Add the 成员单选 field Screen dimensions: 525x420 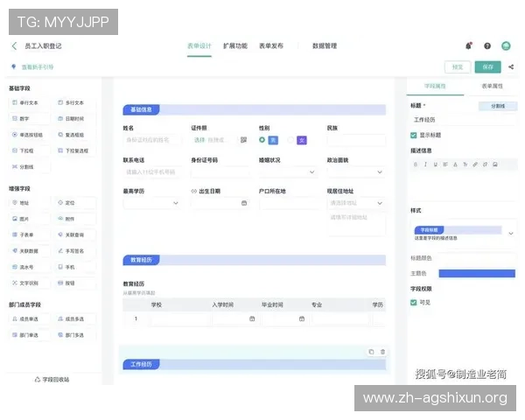[x=29, y=318]
